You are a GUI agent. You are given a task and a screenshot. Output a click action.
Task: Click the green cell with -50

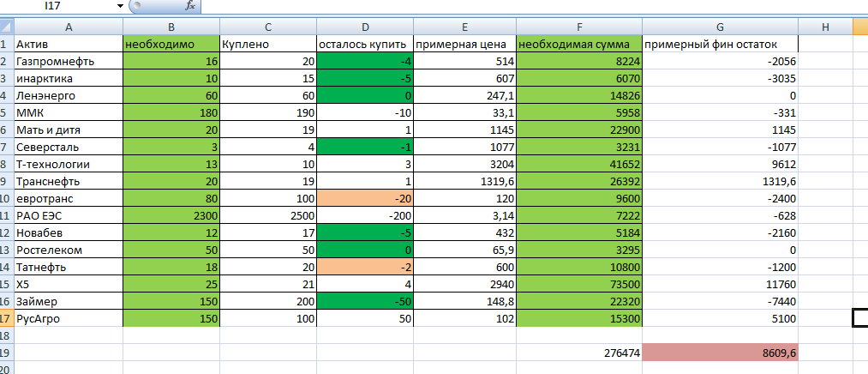tap(365, 301)
